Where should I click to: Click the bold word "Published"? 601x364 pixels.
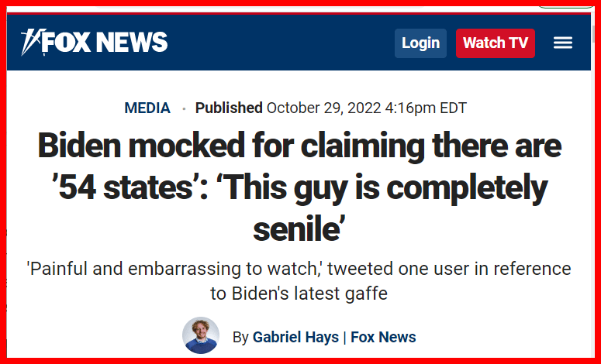pos(229,108)
